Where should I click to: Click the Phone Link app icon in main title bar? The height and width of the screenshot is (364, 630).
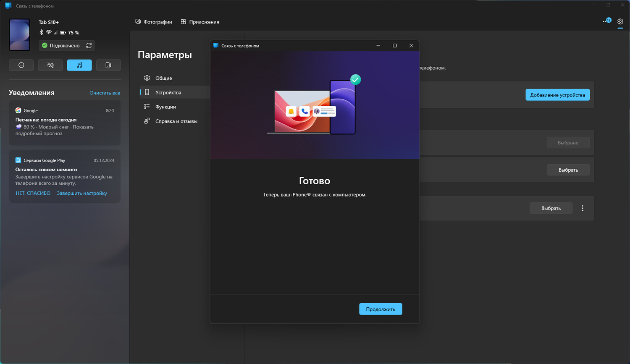click(x=8, y=5)
